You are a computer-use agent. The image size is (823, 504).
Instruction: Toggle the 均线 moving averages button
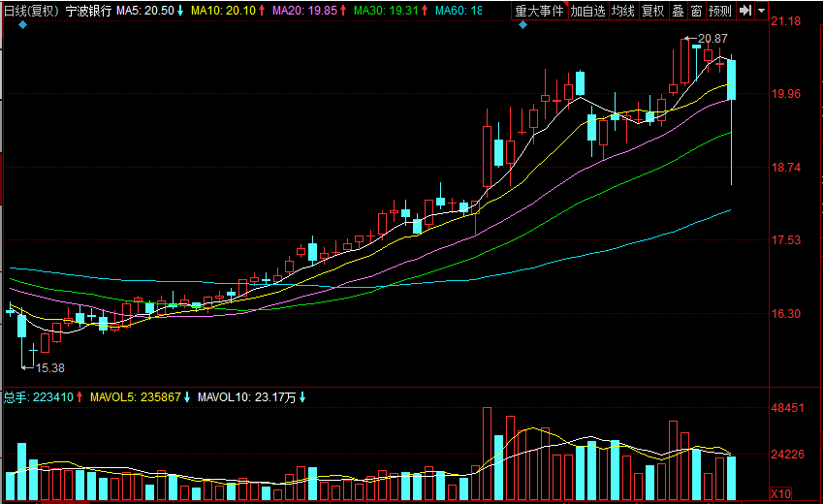[623, 11]
